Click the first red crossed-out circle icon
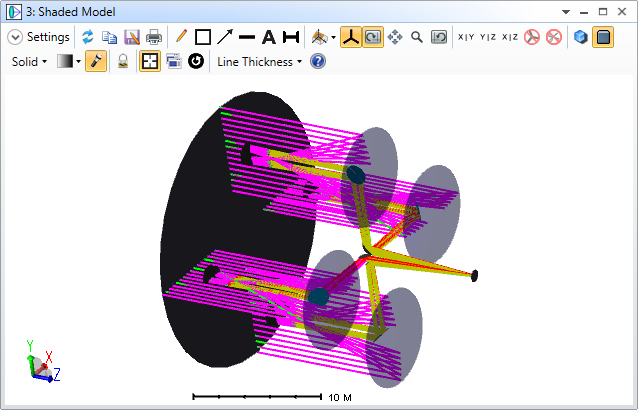This screenshot has height=410, width=638. [x=531, y=37]
